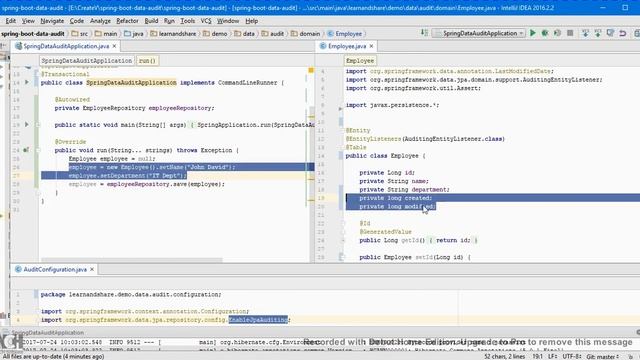This screenshot has width=640, height=360.
Task: Open the View menu
Action: point(28,21)
